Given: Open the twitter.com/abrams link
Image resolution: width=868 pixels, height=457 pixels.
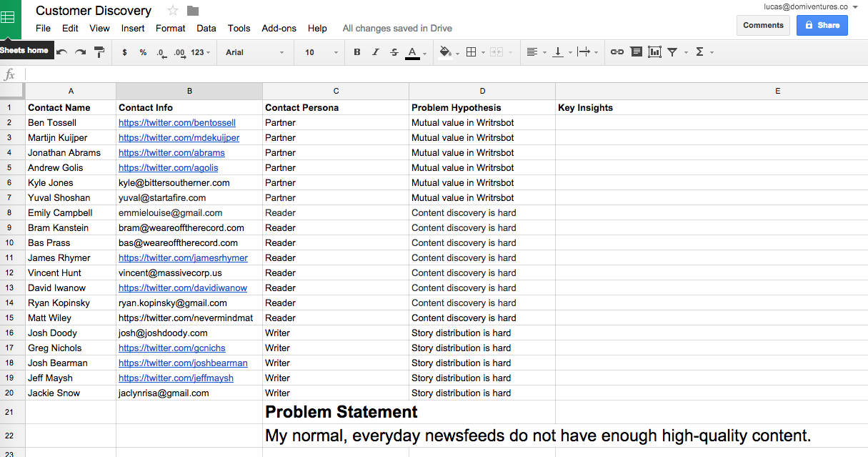Looking at the screenshot, I should pyautogui.click(x=171, y=153).
